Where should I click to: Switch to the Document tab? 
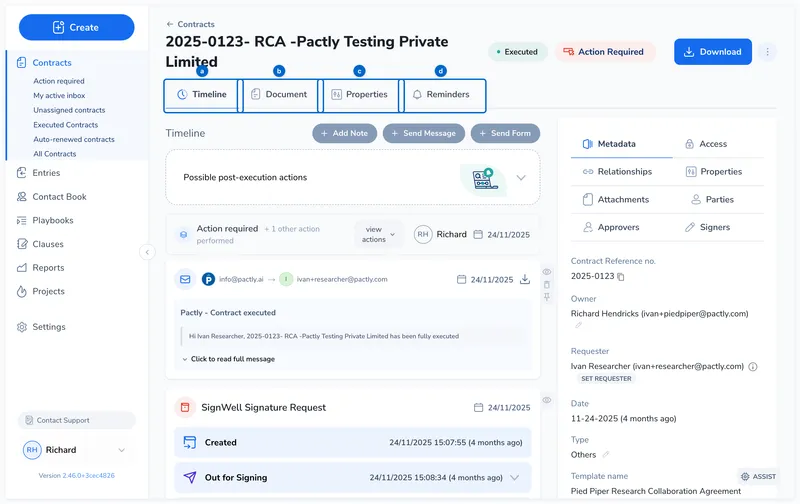(x=280, y=95)
